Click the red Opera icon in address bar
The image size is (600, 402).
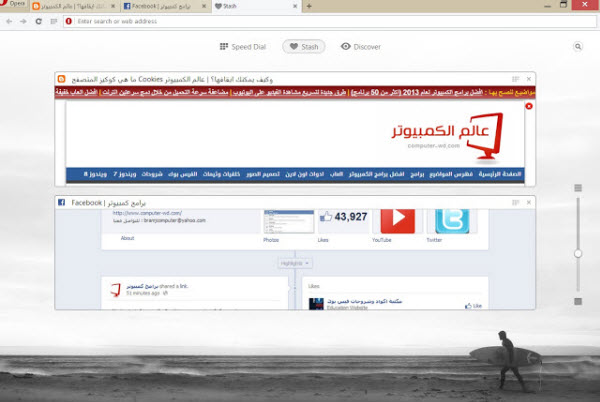click(x=69, y=21)
